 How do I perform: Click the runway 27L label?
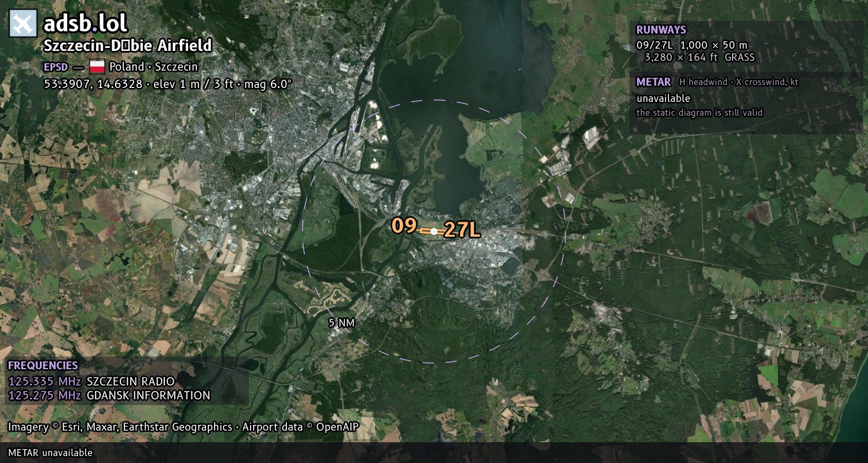click(462, 230)
